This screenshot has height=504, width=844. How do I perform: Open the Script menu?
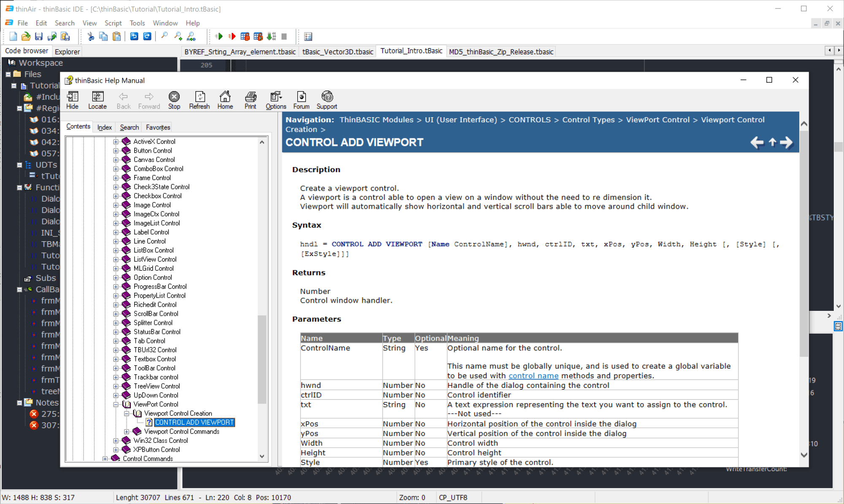click(x=113, y=23)
